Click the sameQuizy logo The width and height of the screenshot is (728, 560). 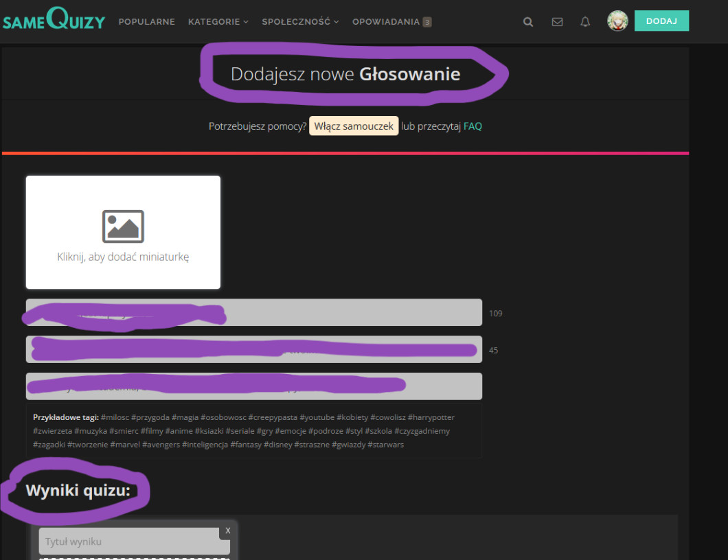(54, 21)
